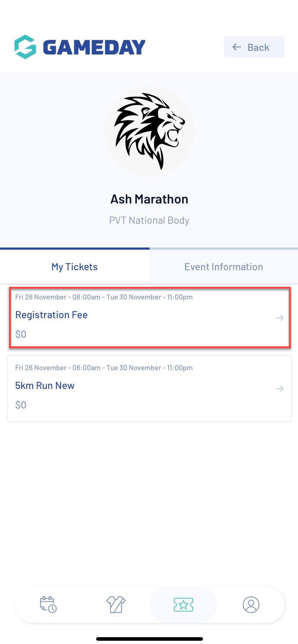298x644 pixels.
Task: Click the 5km Run New $0 price
Action: pyautogui.click(x=21, y=405)
